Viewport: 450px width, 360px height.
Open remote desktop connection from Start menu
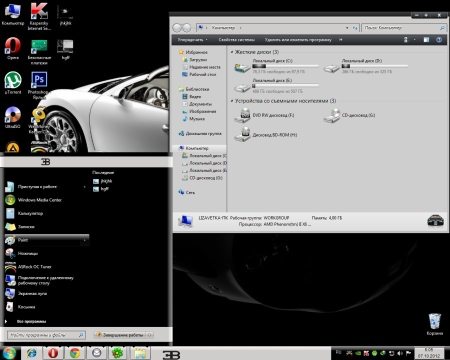(x=47, y=280)
